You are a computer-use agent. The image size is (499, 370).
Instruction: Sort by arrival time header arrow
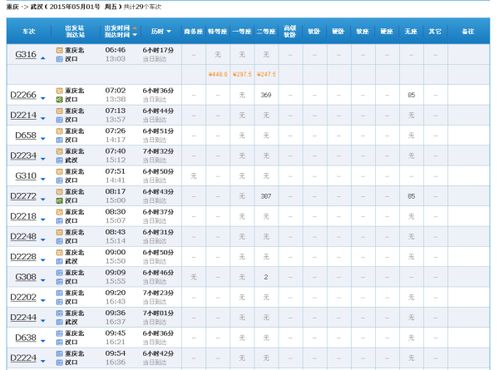coord(135,35)
